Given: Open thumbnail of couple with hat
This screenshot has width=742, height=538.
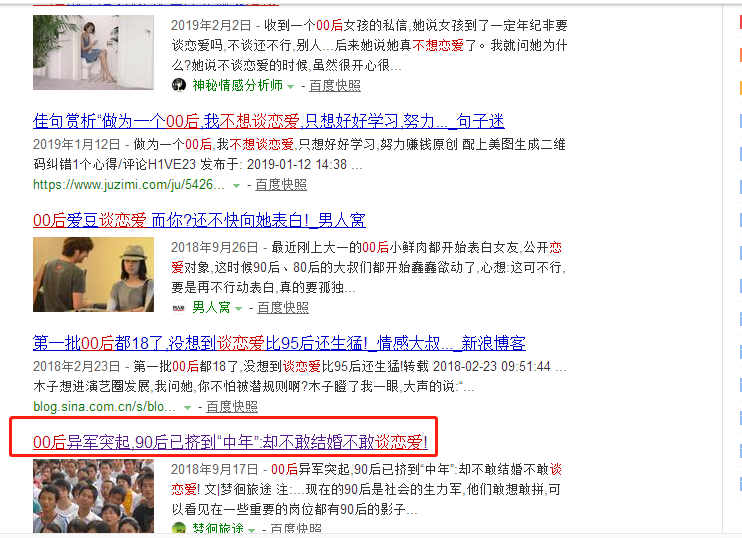Looking at the screenshot, I should coord(93,274).
